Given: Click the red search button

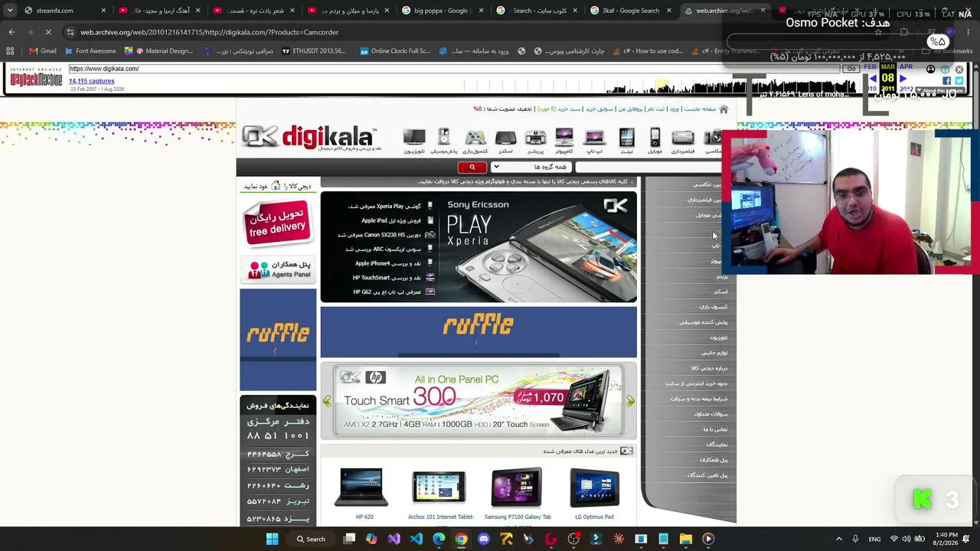Looking at the screenshot, I should [x=472, y=167].
